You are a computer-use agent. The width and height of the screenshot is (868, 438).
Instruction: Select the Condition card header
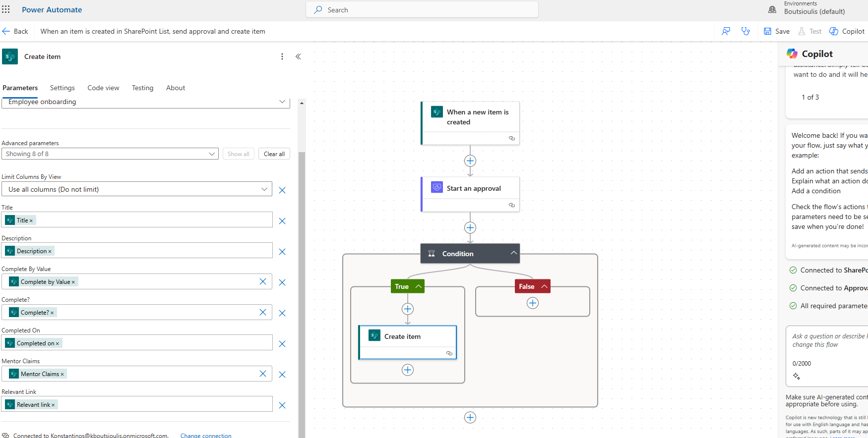tap(470, 253)
